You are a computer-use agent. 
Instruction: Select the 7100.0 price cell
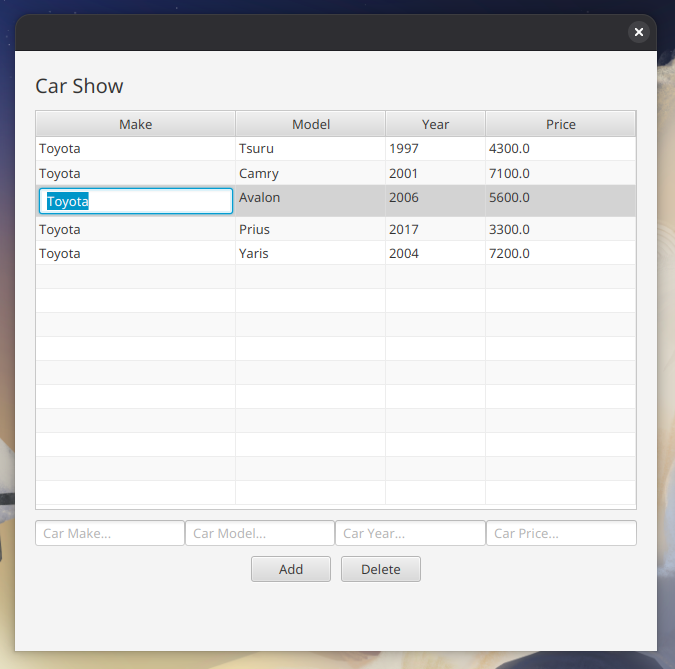coord(560,173)
